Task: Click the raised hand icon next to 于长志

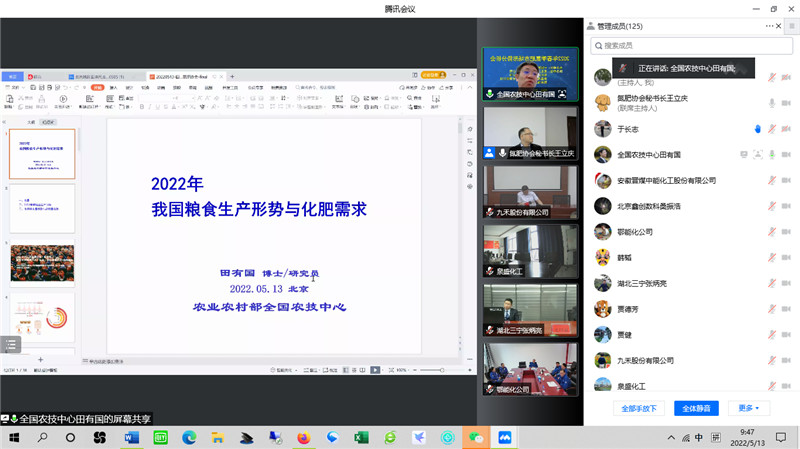Action: 758,129
